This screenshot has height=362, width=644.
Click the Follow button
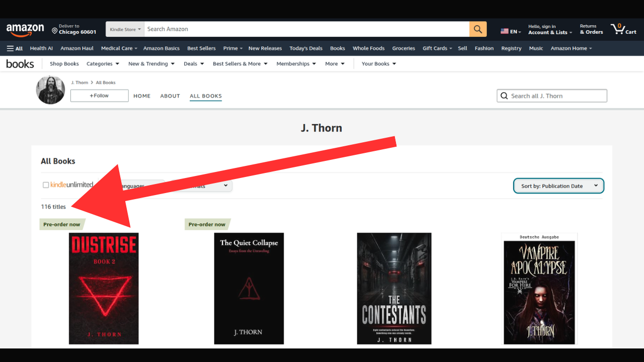tap(100, 96)
